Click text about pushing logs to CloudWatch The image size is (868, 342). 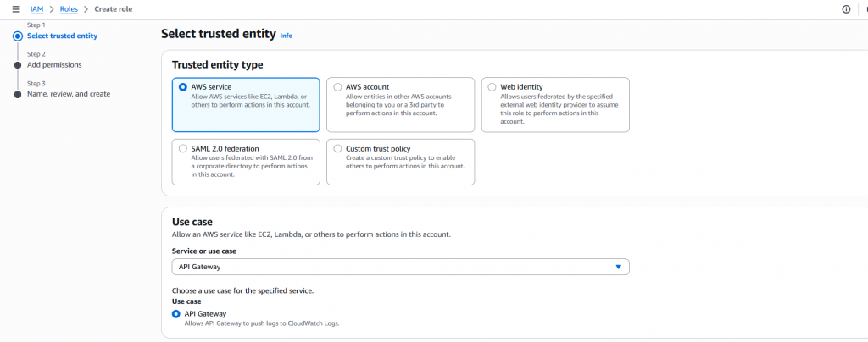262,323
